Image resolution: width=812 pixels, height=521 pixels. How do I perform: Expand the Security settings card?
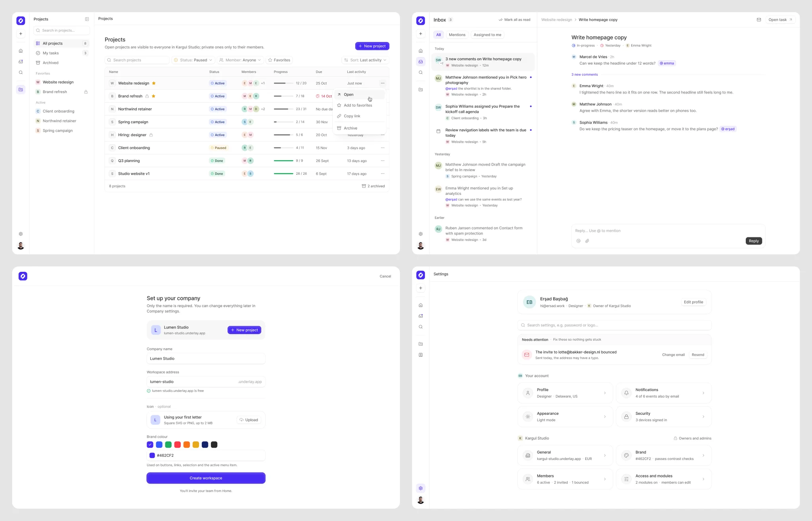[664, 417]
